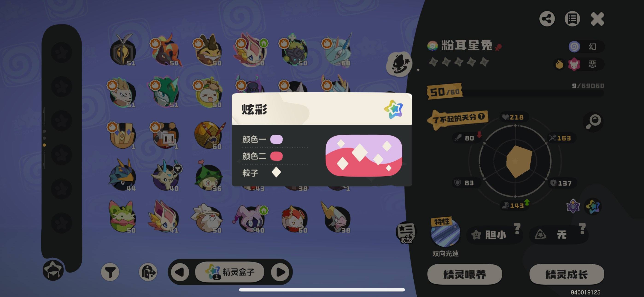
Task: Go to previous spirit box arrow
Action: (x=180, y=272)
